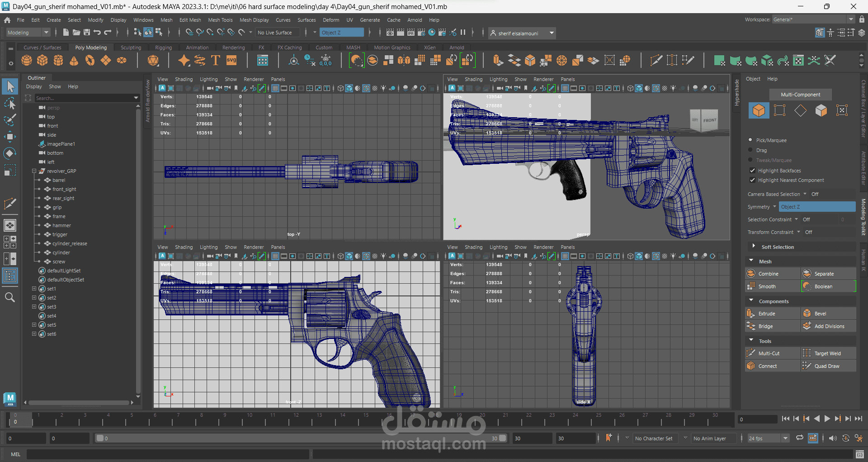Create a polygon sphere from the shelf

26,60
